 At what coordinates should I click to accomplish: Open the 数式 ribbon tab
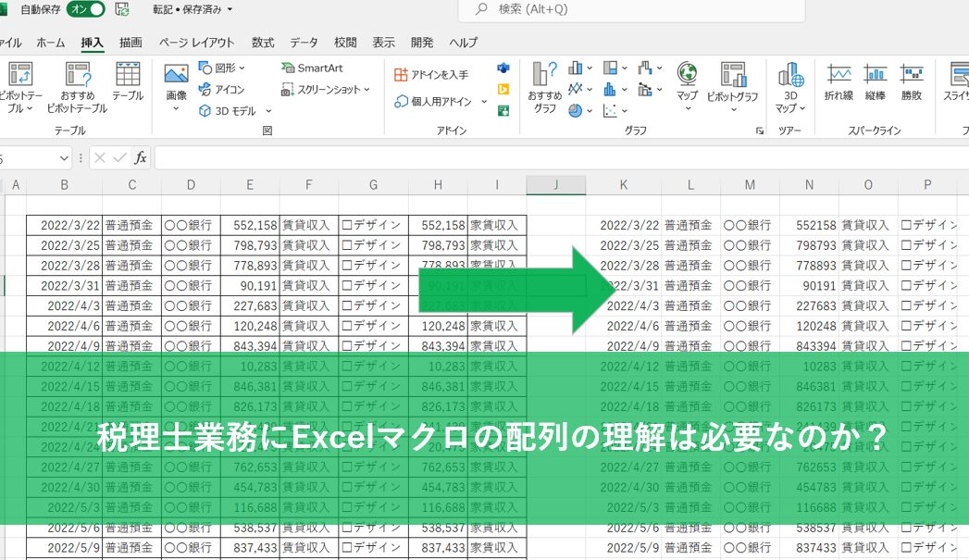tap(263, 43)
